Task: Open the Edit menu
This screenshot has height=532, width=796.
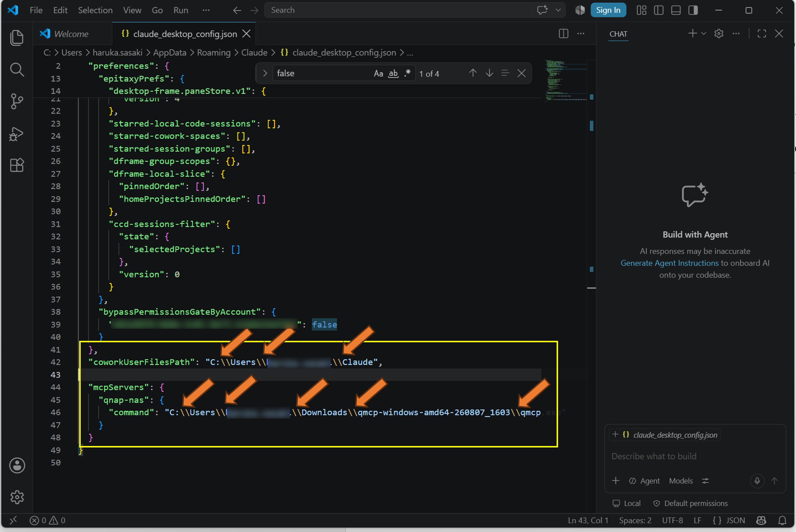Action: [60, 10]
